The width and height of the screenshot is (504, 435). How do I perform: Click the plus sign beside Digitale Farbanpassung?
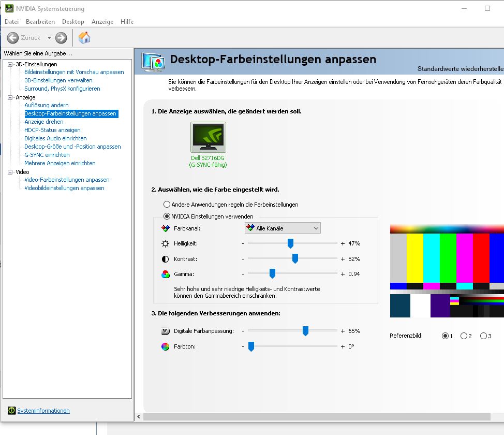point(343,331)
